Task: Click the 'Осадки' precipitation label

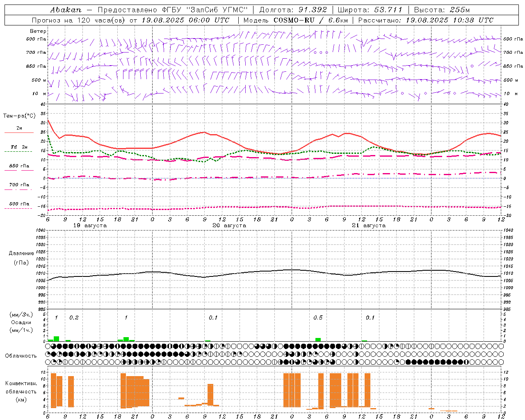Action: [21, 322]
